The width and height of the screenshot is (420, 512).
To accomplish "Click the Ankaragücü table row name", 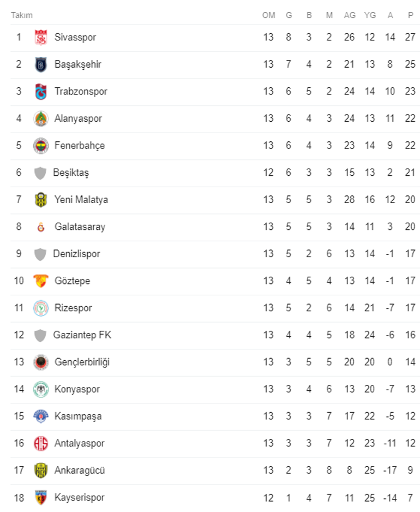I will [80, 471].
